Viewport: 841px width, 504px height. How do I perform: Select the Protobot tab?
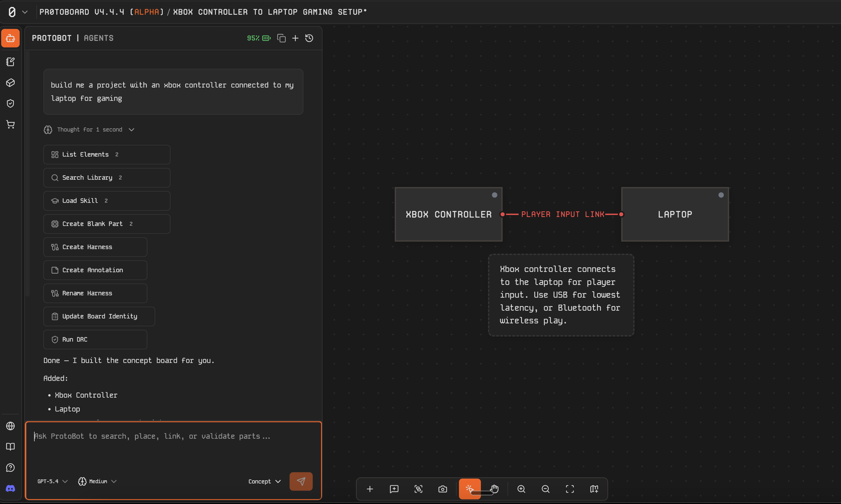[x=52, y=38]
